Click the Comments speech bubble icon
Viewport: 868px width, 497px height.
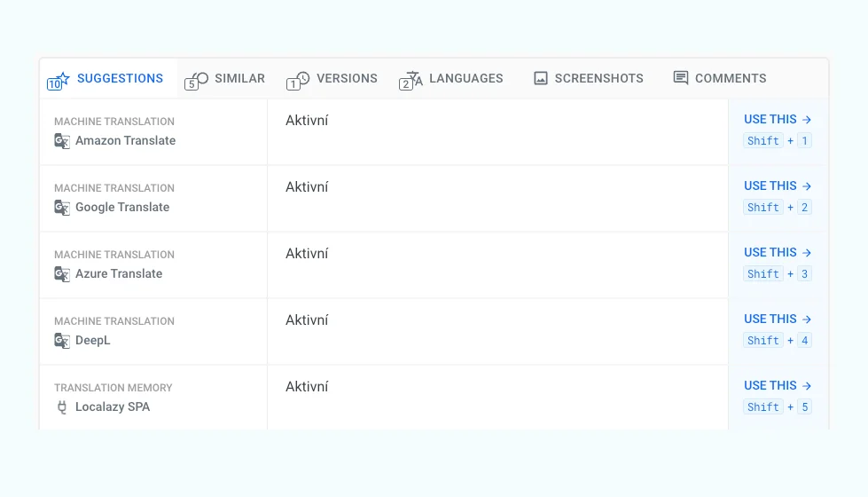point(681,78)
